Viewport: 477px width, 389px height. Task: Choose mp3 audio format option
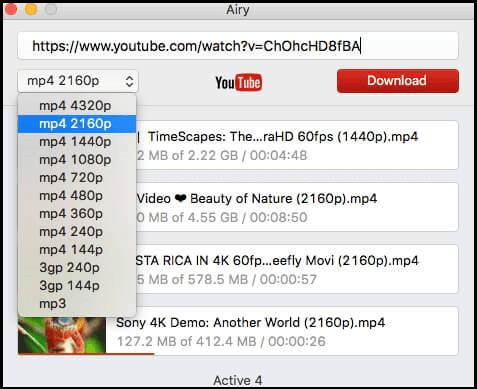[77, 304]
